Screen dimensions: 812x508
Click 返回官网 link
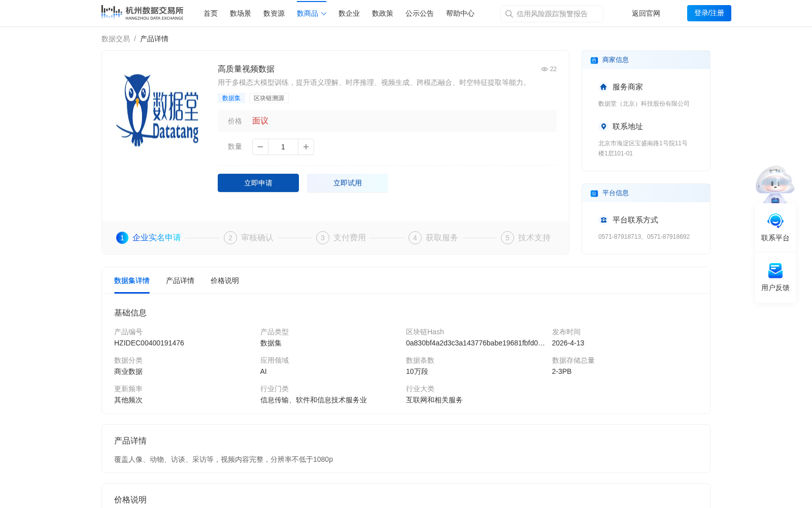(646, 14)
